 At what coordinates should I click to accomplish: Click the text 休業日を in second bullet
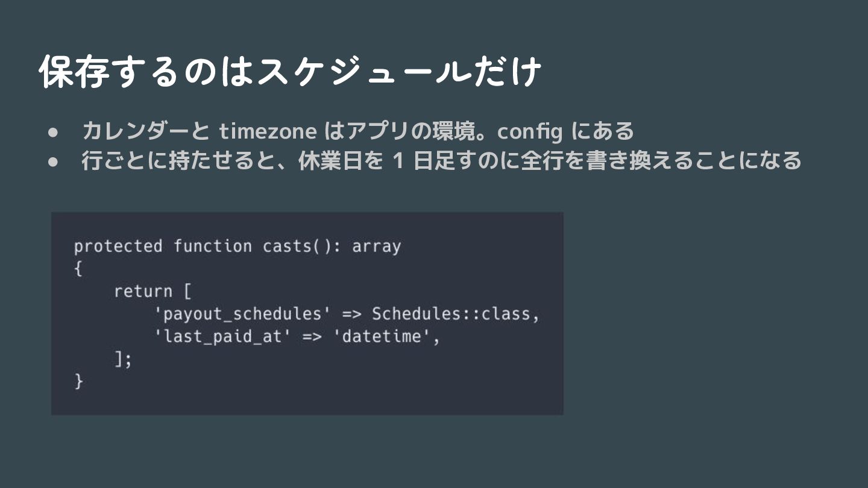click(x=341, y=161)
